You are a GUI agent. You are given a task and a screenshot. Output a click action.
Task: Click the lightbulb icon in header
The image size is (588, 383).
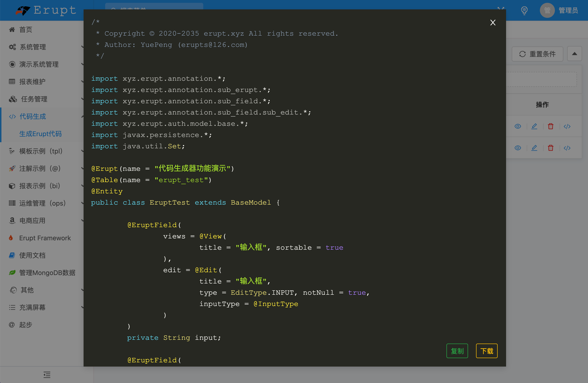[524, 10]
